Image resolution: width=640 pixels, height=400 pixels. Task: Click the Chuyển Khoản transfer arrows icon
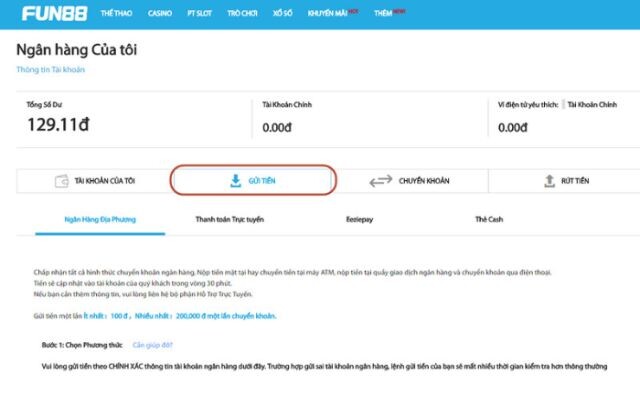click(x=380, y=181)
